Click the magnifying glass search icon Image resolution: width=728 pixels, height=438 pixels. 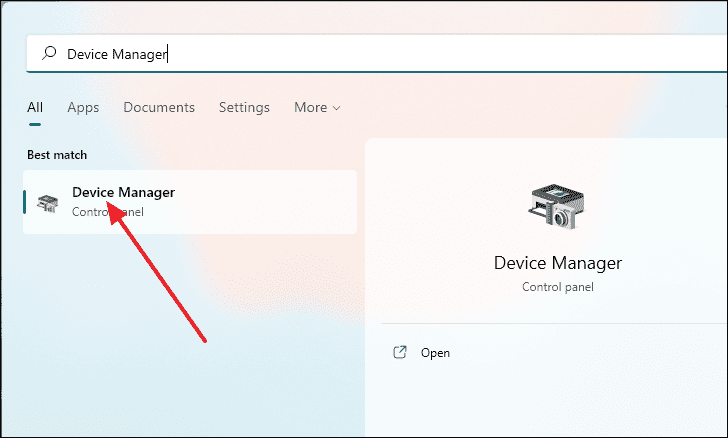(49, 53)
